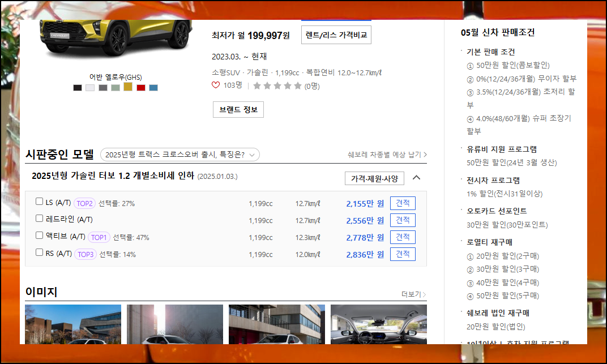Click 50만원 할인(콤보할인) condition text
The width and height of the screenshot is (607, 364).
(x=512, y=65)
